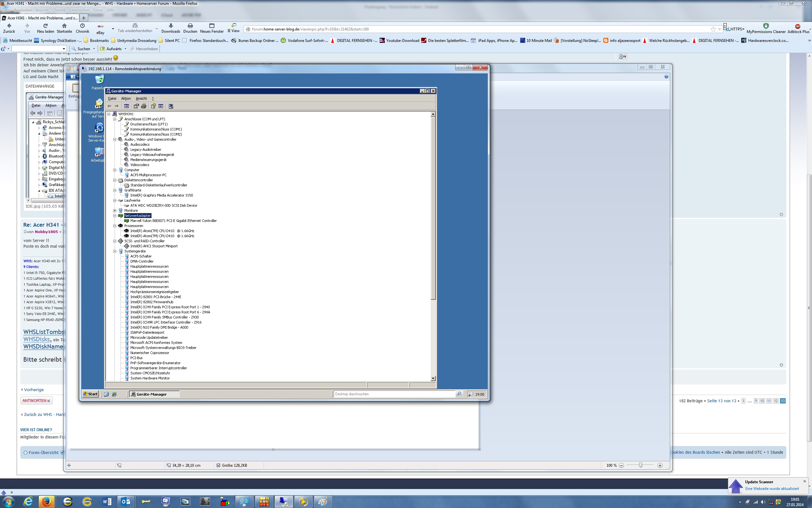Click Geräte-Manager scrollbar down arrow
Screen dimensions: 812x508
[433, 378]
